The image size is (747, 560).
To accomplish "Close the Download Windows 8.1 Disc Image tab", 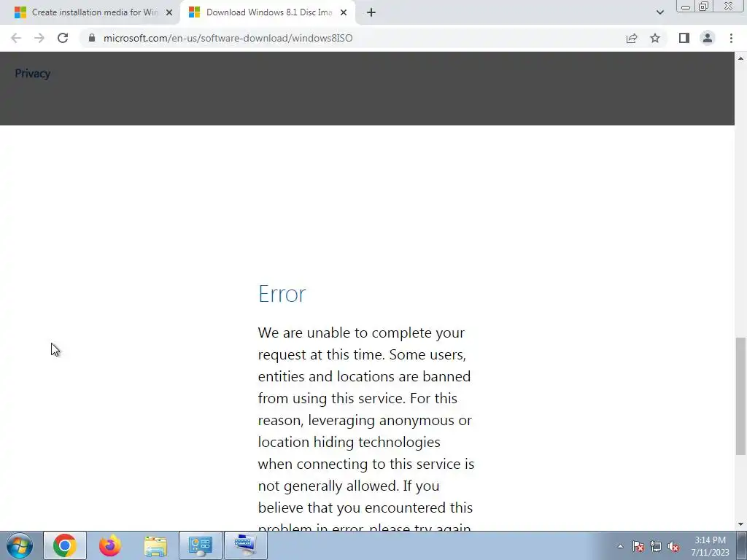I will coord(344,12).
